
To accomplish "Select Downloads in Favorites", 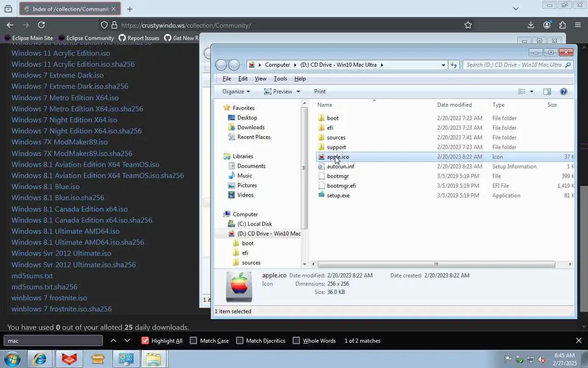I will click(x=251, y=127).
